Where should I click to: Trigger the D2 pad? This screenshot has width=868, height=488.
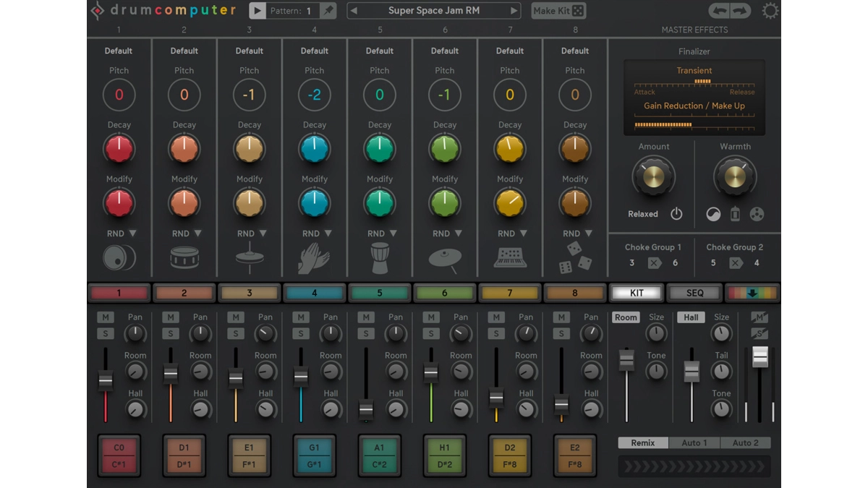pyautogui.click(x=510, y=455)
